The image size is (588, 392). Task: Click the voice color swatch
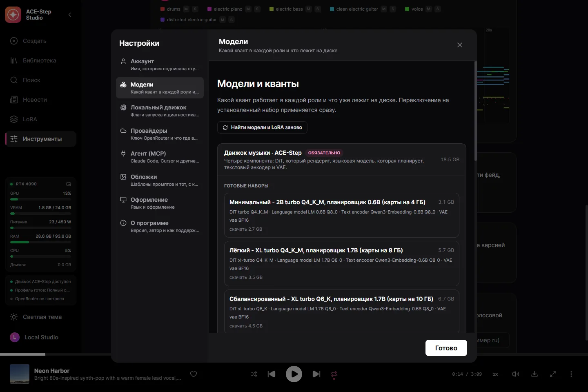coord(407,9)
